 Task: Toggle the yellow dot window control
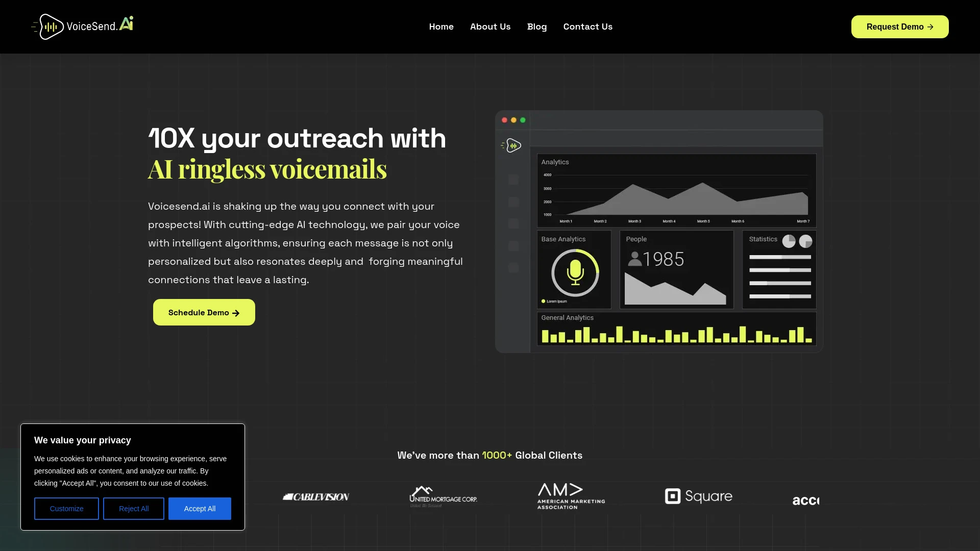click(x=513, y=120)
